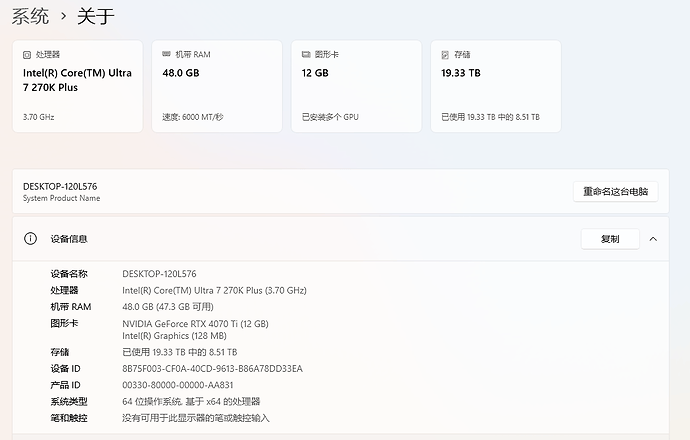Open the 图形卡 card showing 12 GB
Screen dimensions: 690x440
(356, 86)
